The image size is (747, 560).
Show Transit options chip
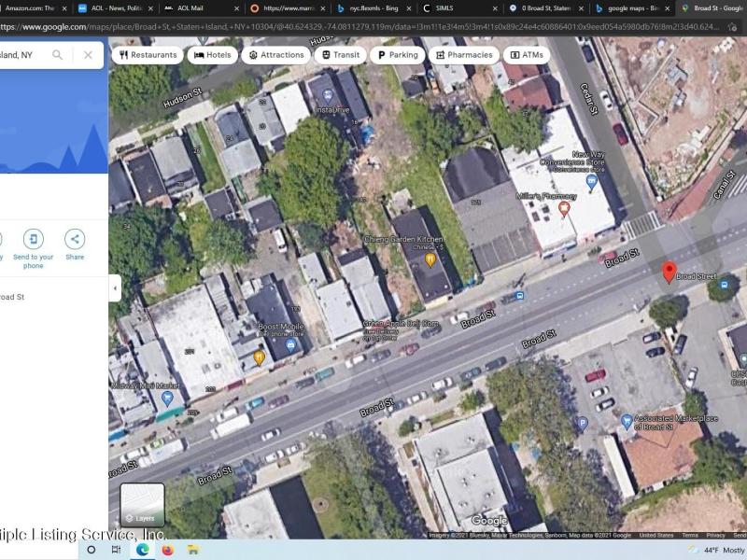(340, 55)
